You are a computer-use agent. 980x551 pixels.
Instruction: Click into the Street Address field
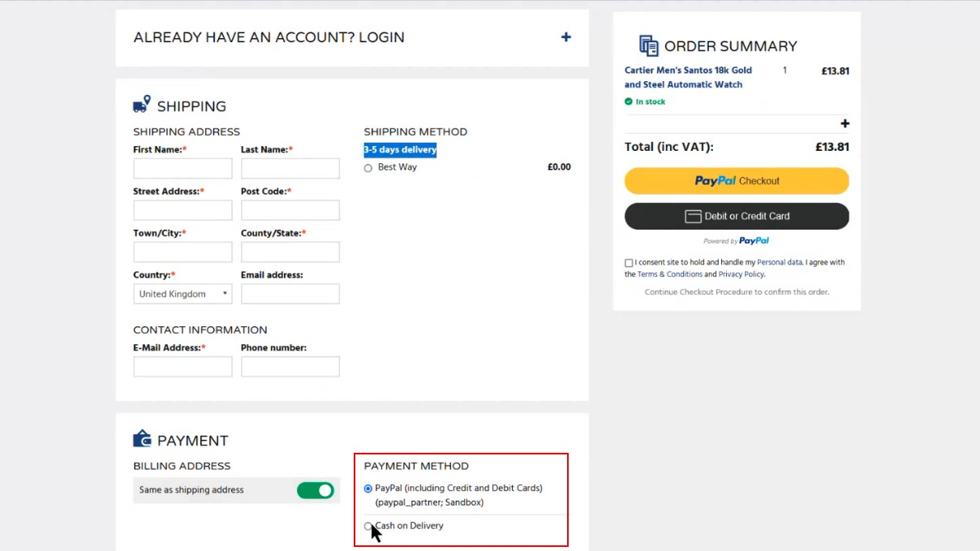pyautogui.click(x=183, y=210)
